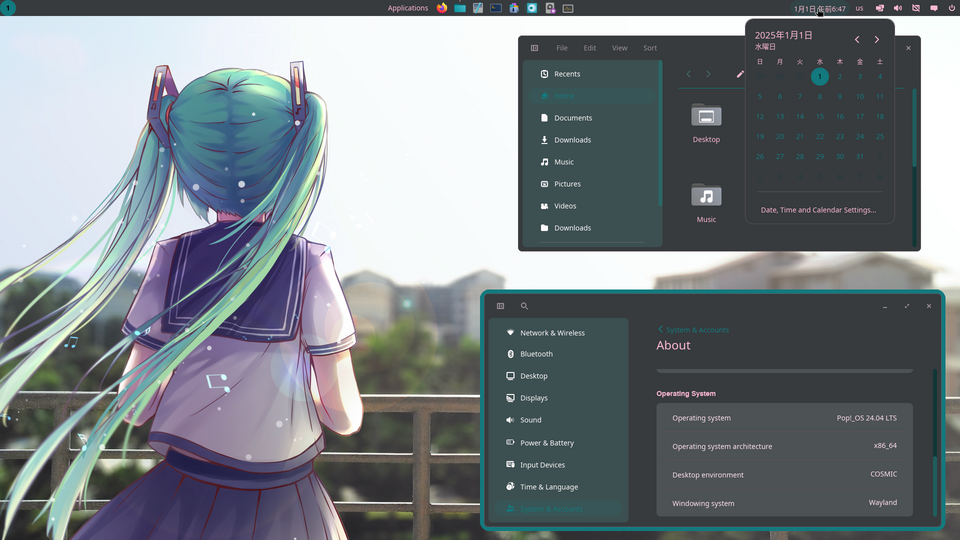This screenshot has width=960, height=540.
Task: Go back via System & Accounts breadcrumb
Action: click(x=693, y=330)
